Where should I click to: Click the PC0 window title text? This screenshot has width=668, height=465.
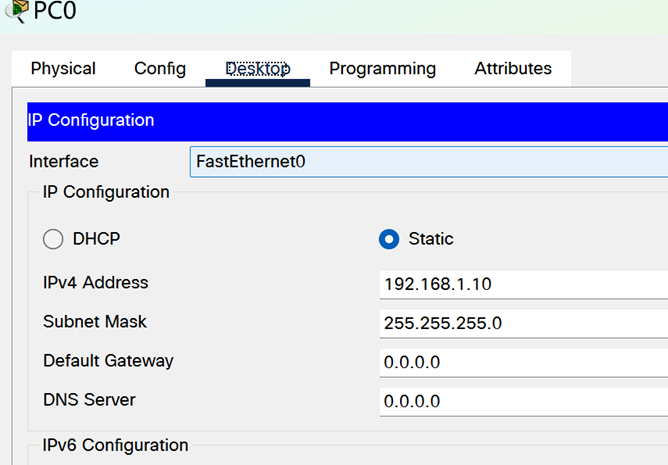click(x=55, y=10)
